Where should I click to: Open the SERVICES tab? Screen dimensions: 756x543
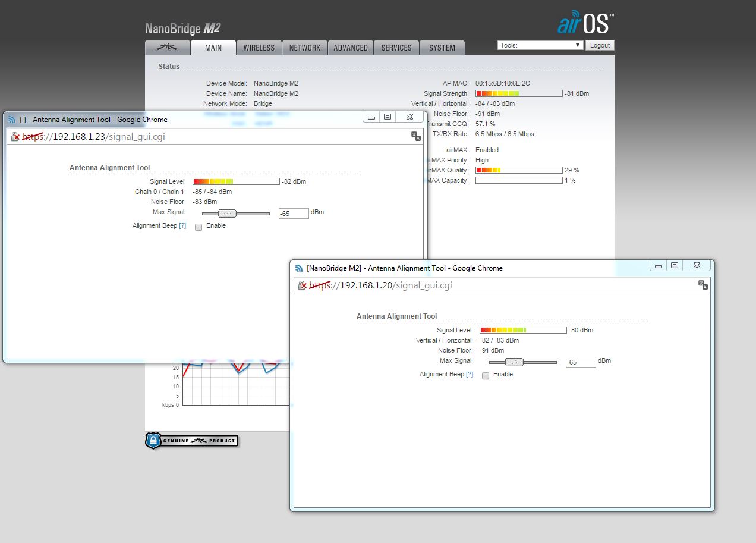tap(396, 48)
